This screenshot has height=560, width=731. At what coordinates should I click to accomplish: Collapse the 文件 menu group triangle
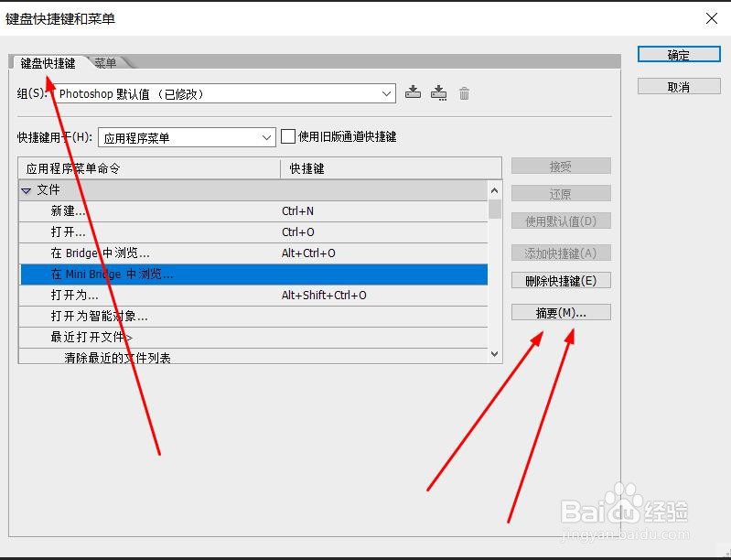(27, 190)
